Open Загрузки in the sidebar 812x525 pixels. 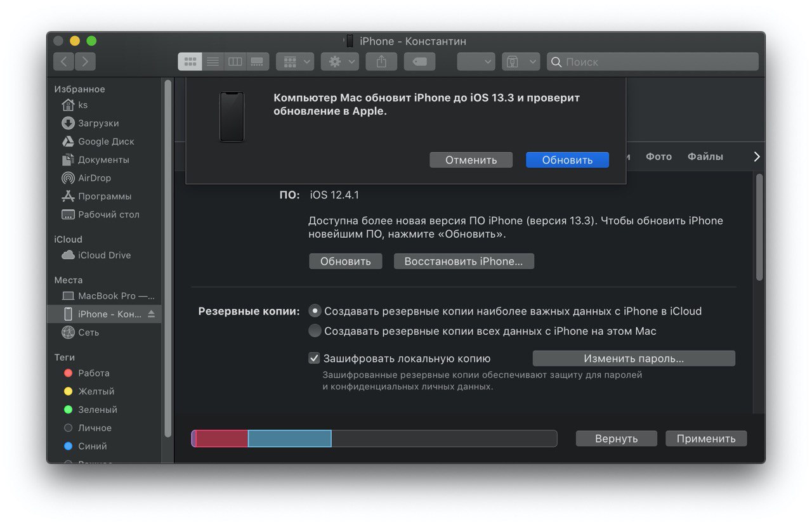pos(105,123)
